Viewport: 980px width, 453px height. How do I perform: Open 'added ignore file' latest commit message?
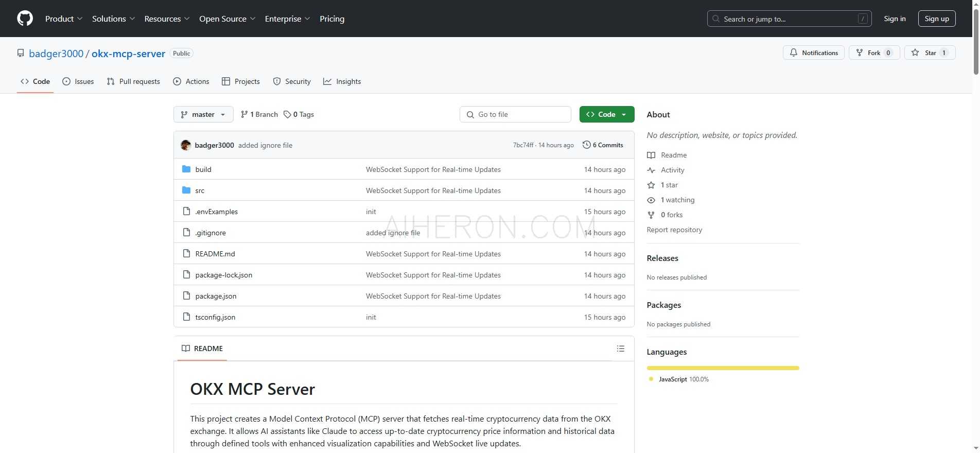(265, 145)
